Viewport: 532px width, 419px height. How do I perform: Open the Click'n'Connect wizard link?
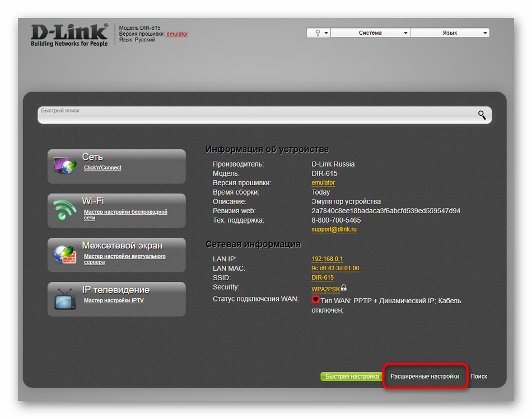102,168
